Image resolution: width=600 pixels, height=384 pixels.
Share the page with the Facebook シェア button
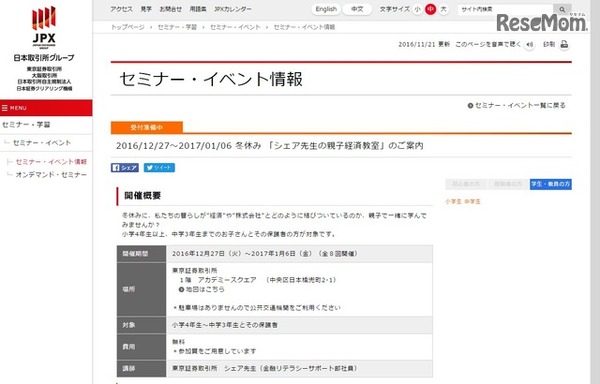[125, 168]
